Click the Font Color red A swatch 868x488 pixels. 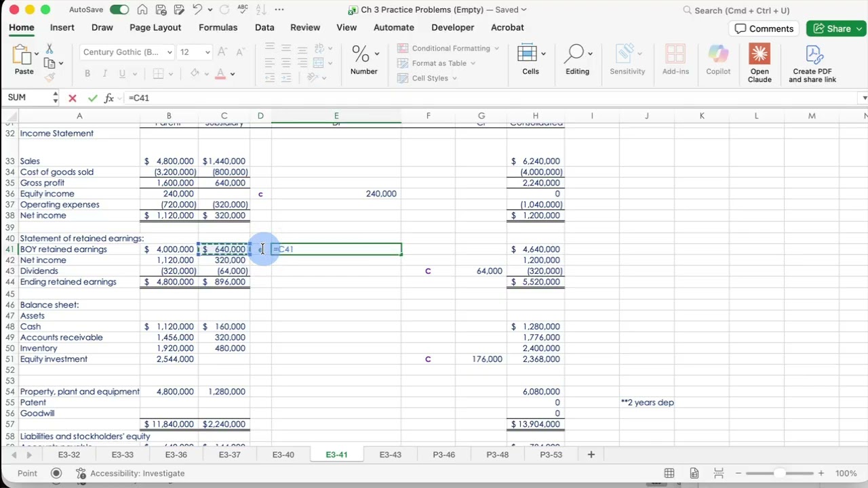(x=220, y=74)
